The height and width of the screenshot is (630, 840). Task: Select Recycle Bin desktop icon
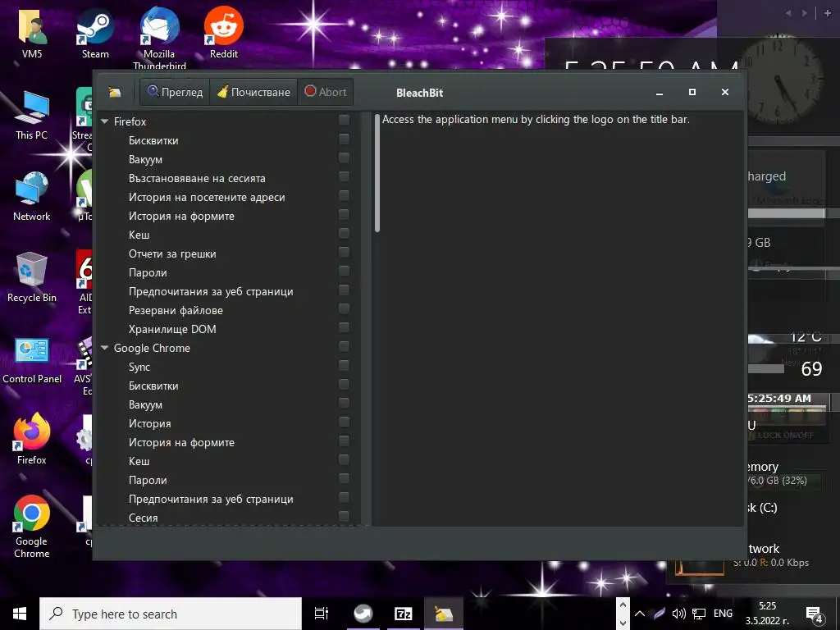point(32,277)
